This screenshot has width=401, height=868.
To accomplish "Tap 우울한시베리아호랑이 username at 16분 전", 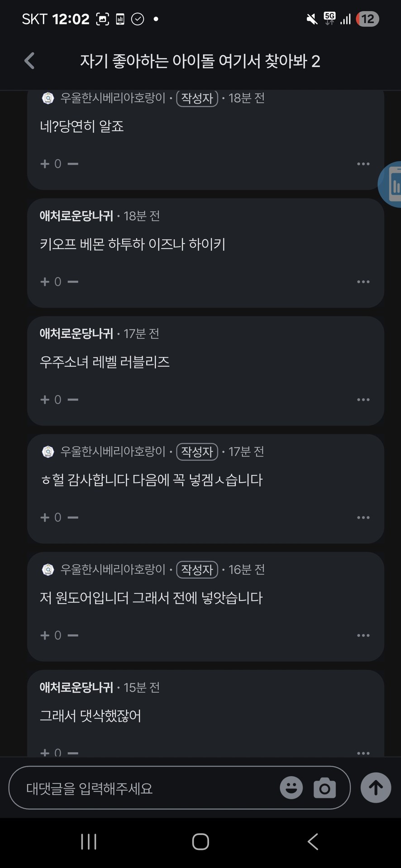I will click(x=113, y=570).
